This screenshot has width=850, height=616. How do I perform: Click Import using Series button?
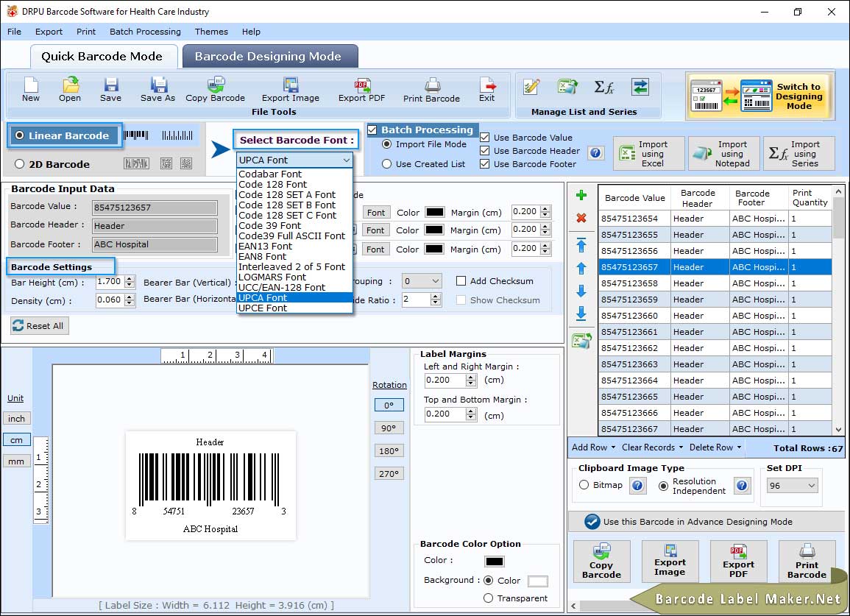pyautogui.click(x=799, y=154)
